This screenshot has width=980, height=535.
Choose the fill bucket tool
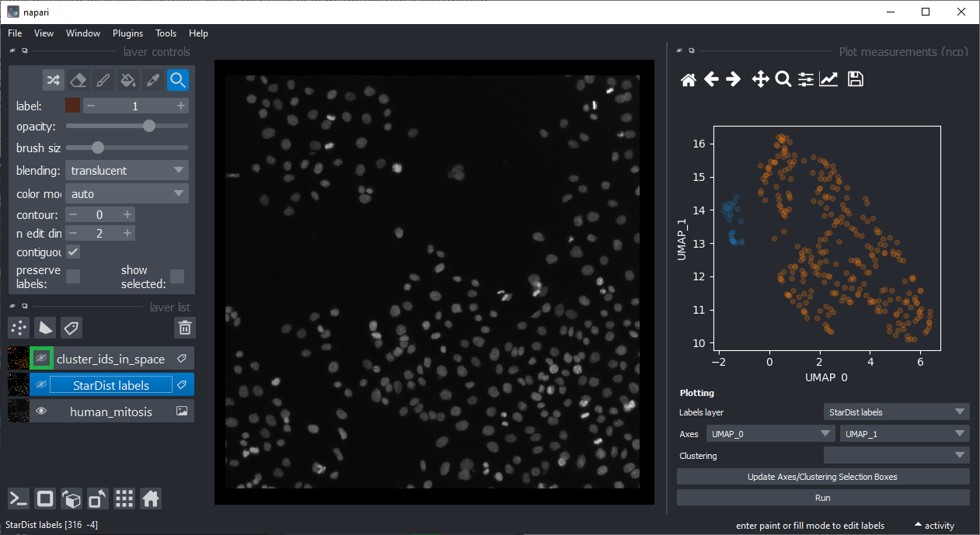[128, 80]
